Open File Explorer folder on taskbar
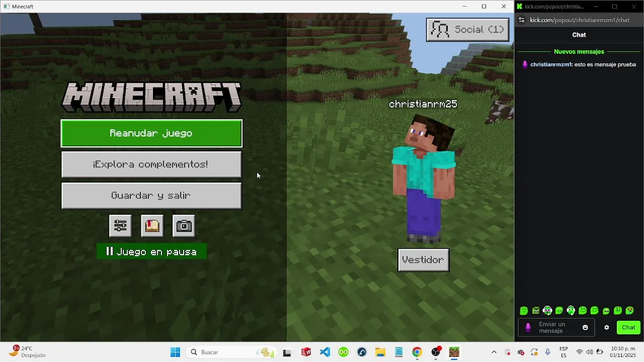The width and height of the screenshot is (644, 362). coord(380,352)
